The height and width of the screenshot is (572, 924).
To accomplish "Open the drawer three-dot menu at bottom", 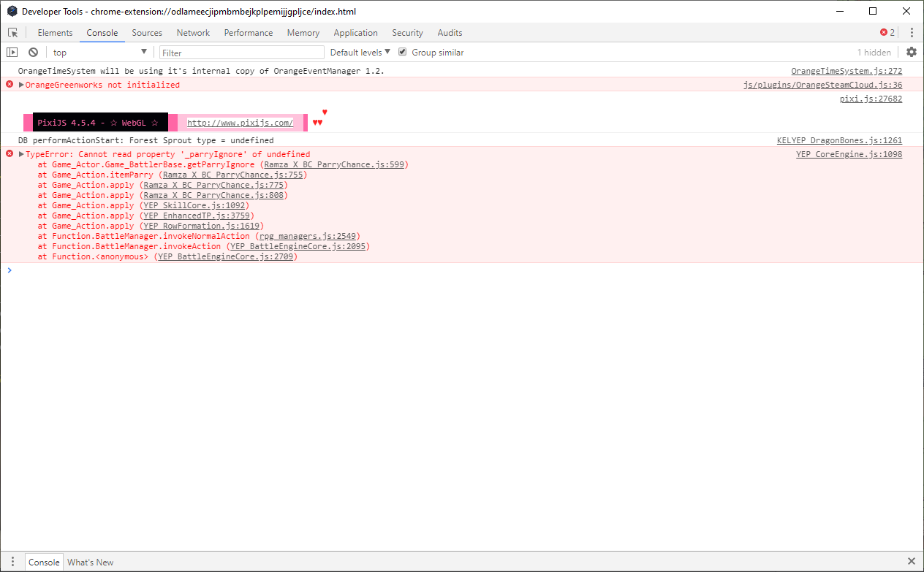I will click(12, 562).
